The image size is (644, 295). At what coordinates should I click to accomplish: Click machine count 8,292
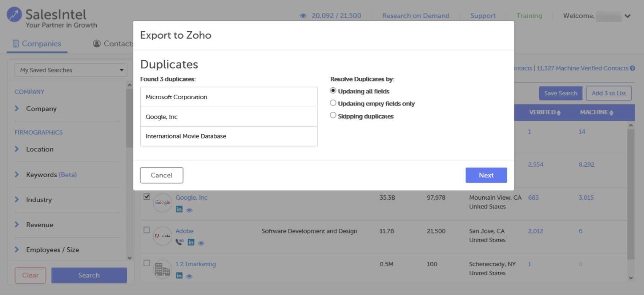[x=587, y=165]
